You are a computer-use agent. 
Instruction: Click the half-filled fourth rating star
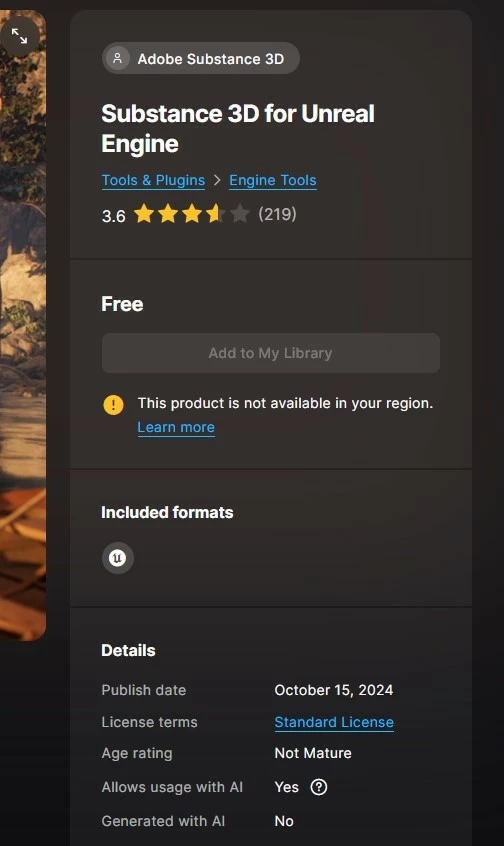(x=216, y=214)
